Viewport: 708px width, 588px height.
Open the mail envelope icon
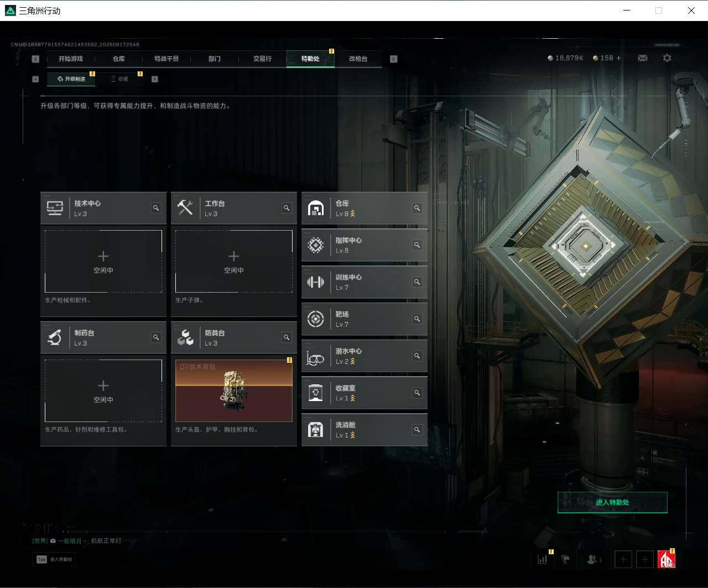click(x=643, y=58)
